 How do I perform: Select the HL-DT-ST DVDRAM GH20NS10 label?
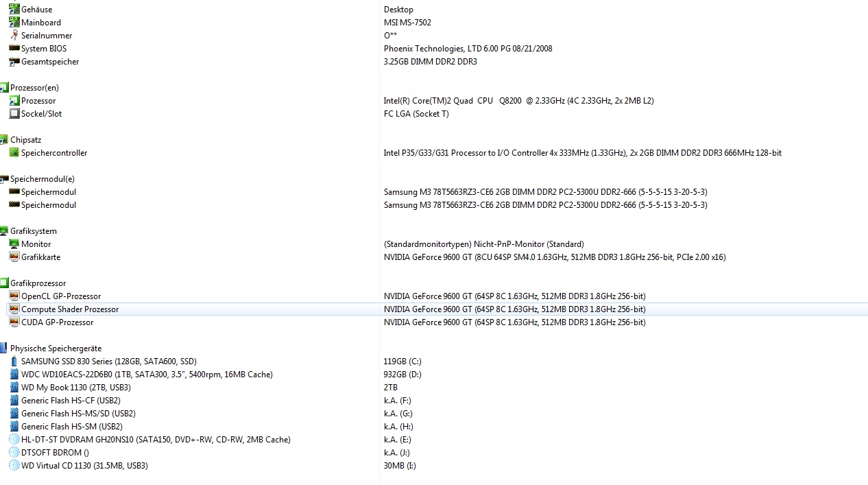pyautogui.click(x=156, y=440)
